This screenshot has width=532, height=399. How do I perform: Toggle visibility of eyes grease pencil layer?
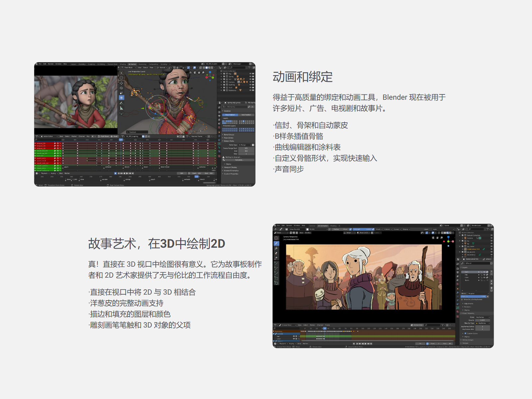(x=484, y=272)
